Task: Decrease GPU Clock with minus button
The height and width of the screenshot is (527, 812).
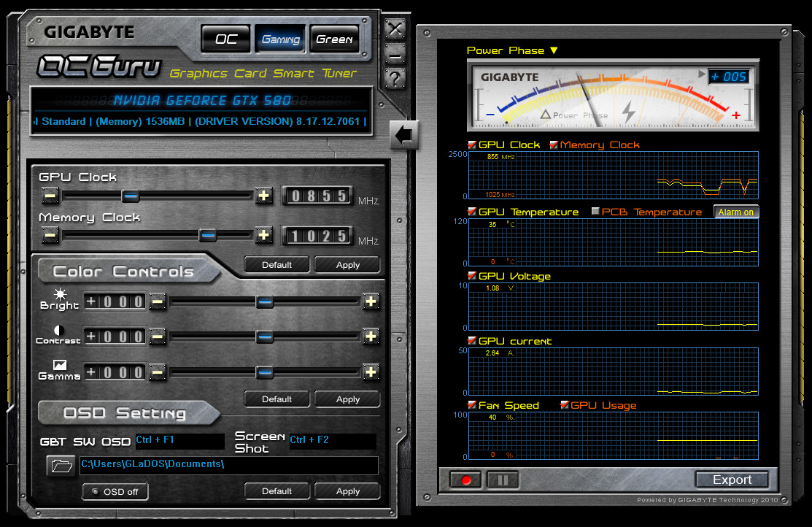Action: click(x=50, y=196)
